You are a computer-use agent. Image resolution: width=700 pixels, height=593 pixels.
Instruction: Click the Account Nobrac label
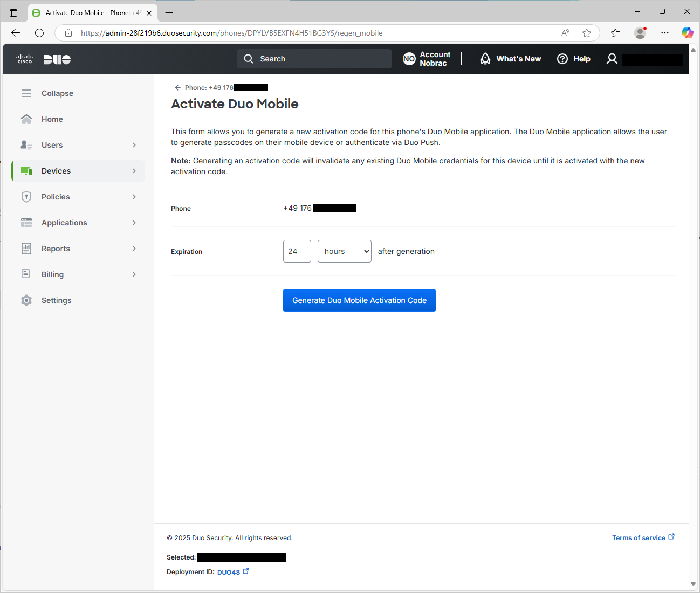coord(435,59)
